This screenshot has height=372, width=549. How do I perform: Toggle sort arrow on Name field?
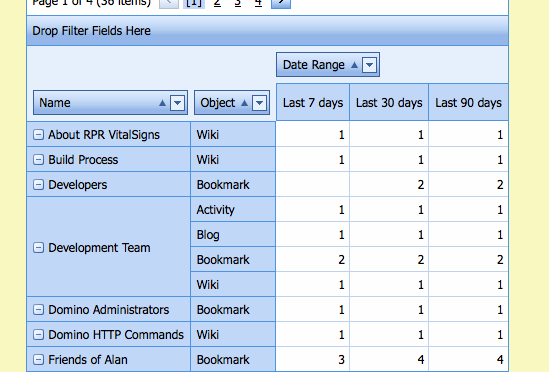162,103
